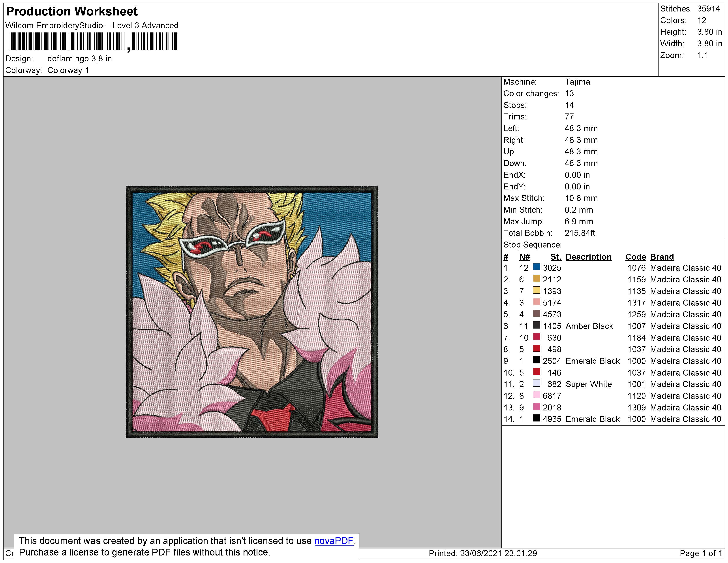Click the zoom value '1:1'

[703, 55]
